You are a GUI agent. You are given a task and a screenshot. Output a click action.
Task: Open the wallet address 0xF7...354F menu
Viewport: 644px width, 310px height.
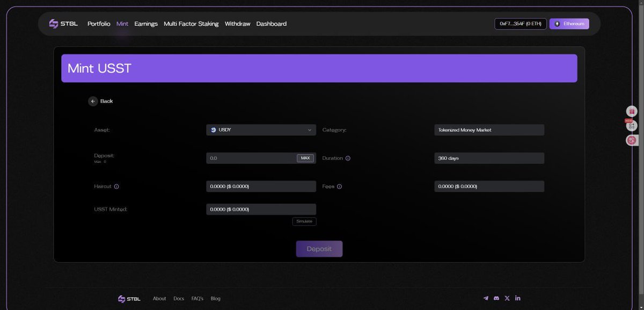point(520,24)
